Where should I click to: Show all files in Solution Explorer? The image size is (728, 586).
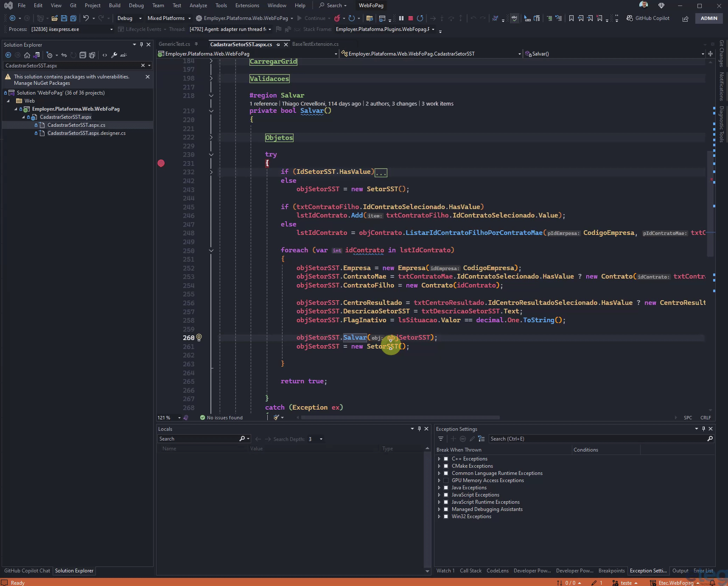pyautogui.click(x=92, y=55)
